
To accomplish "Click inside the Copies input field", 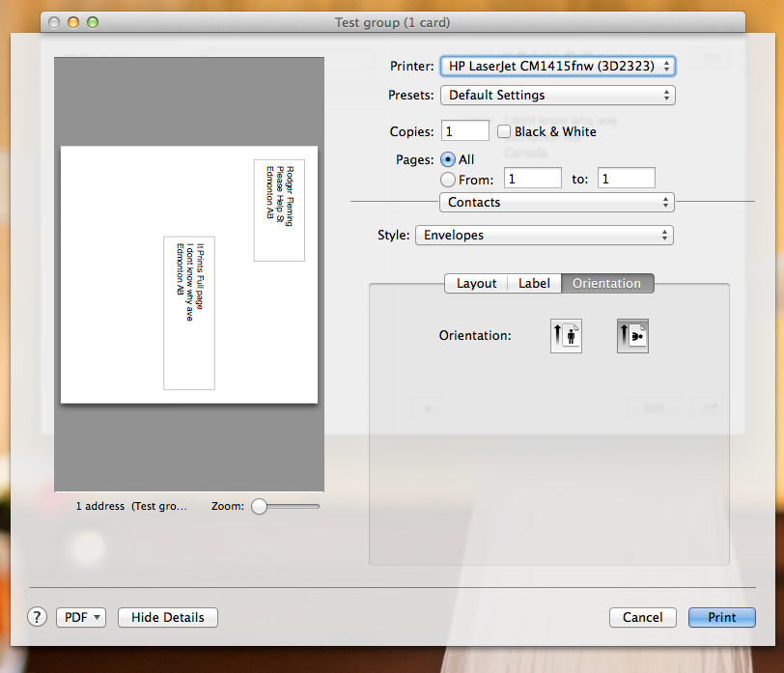I will [x=464, y=130].
